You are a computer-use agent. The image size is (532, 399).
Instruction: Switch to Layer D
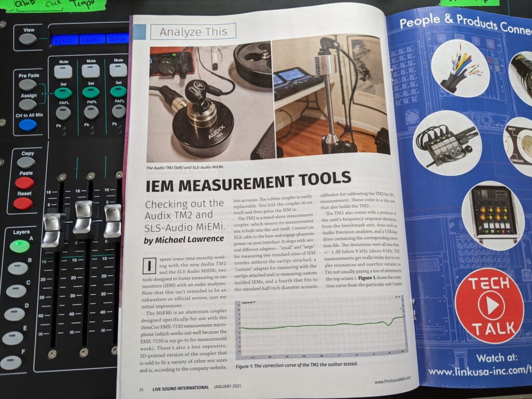(x=14, y=314)
